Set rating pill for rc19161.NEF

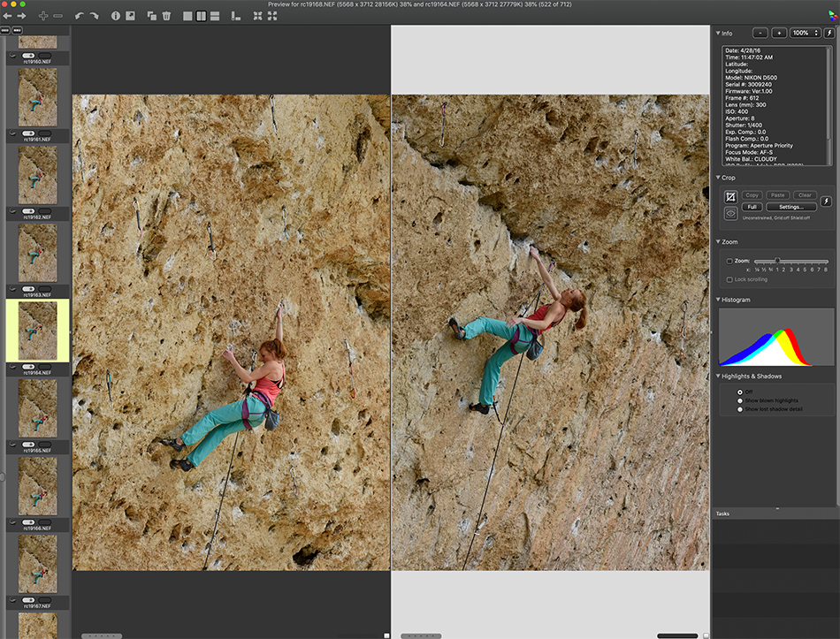pyautogui.click(x=28, y=133)
